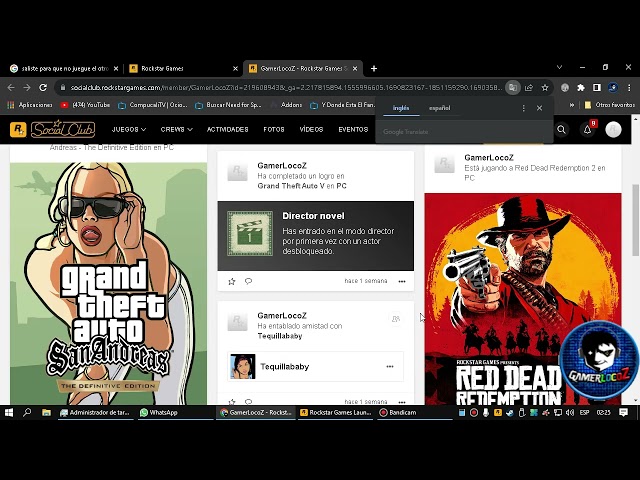This screenshot has width=640, height=480.
Task: Open the Tequillababy profile avatar
Action: (242, 367)
